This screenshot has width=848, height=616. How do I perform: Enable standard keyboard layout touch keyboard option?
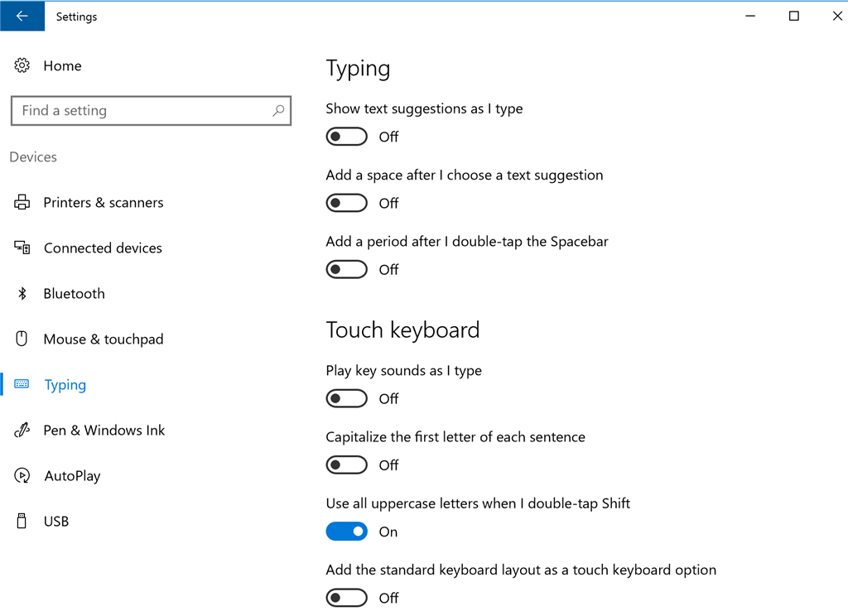347,598
